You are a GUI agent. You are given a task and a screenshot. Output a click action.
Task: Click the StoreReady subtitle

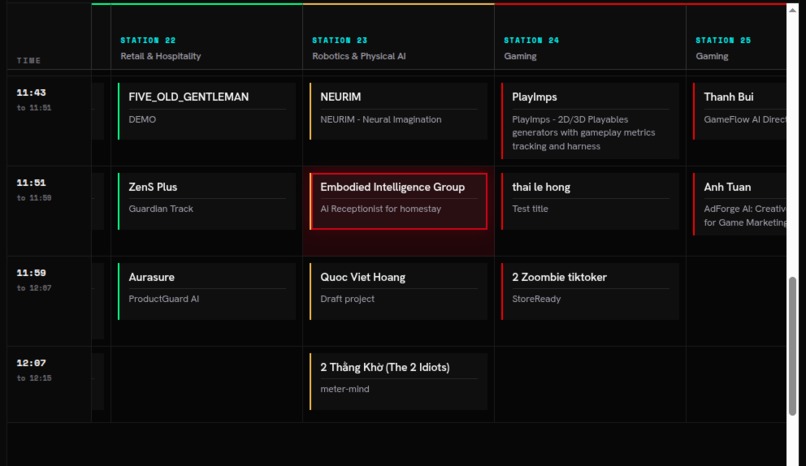click(536, 299)
